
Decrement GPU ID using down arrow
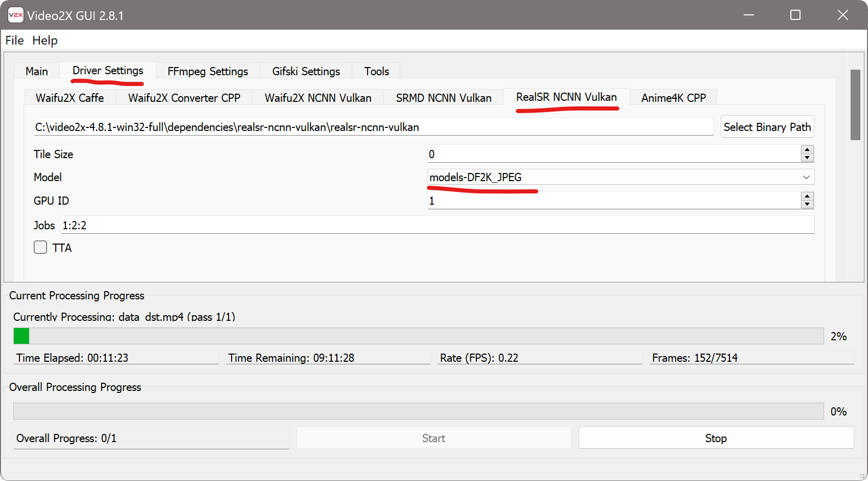click(807, 204)
